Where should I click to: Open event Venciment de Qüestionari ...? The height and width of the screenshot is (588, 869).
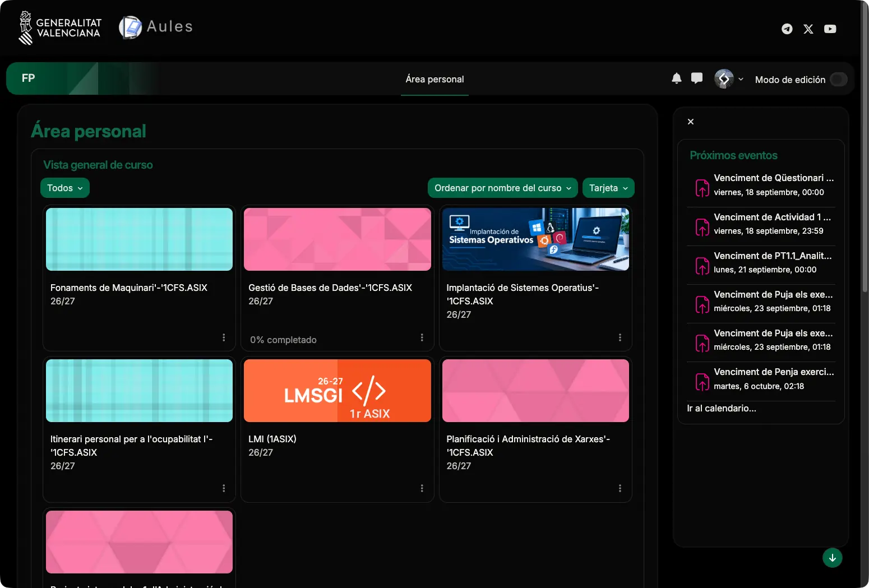point(774,178)
